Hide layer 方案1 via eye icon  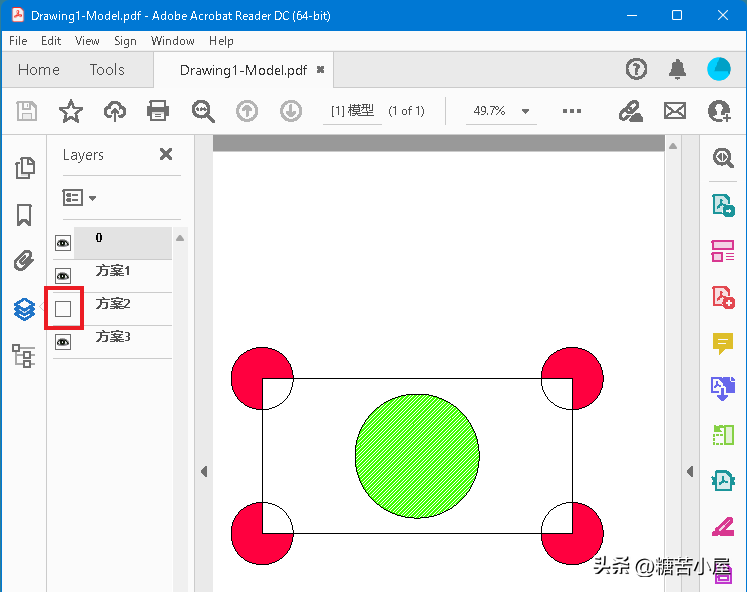(x=63, y=276)
